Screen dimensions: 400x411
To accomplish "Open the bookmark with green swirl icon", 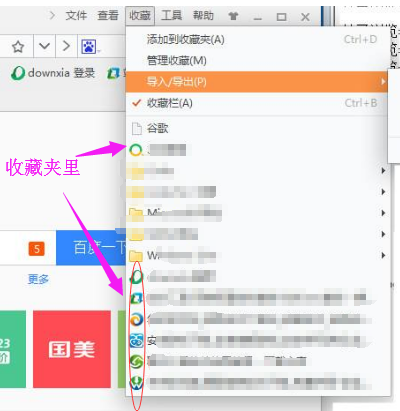I will 257,362.
